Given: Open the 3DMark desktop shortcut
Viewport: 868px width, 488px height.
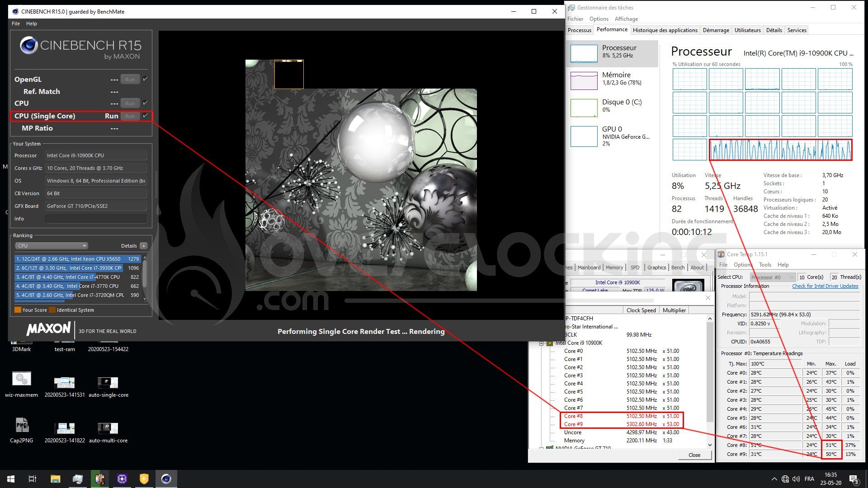Looking at the screenshot, I should pyautogui.click(x=21, y=346).
